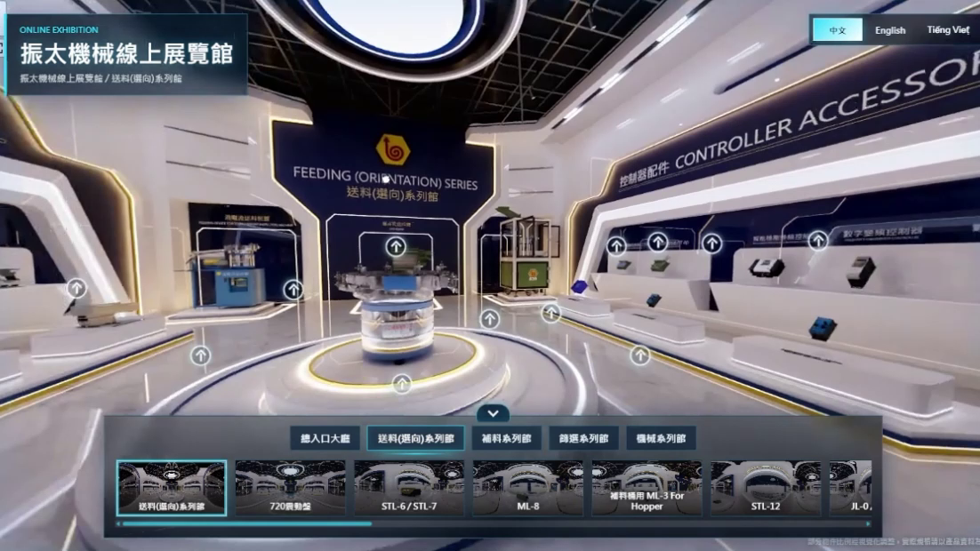Click the floor arrow just right of the central machine

click(489, 319)
